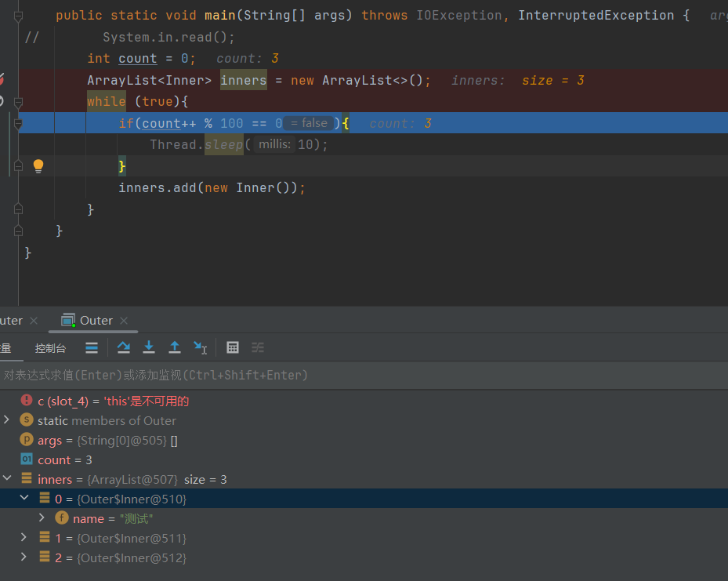
Task: Expand element 2 Outer$Inner@512
Action: [24, 557]
